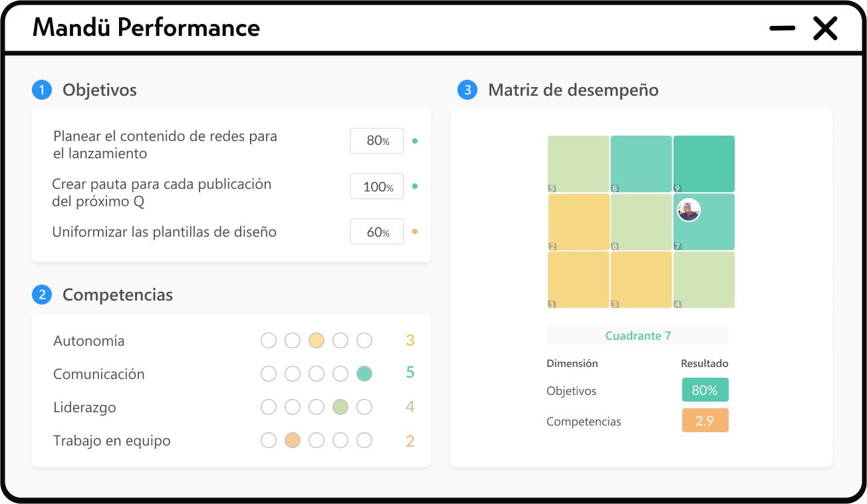Click the step 1 badge beside Objetivos
The image size is (867, 504).
tap(42, 90)
